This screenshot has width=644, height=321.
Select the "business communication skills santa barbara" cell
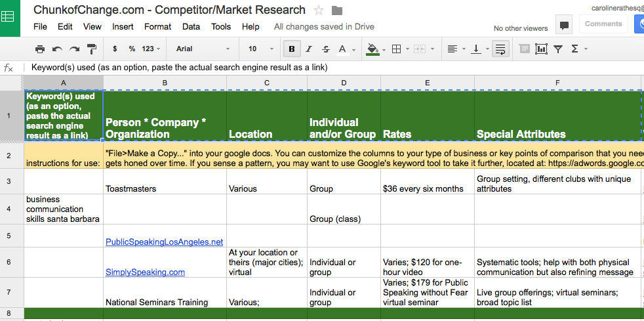64,209
